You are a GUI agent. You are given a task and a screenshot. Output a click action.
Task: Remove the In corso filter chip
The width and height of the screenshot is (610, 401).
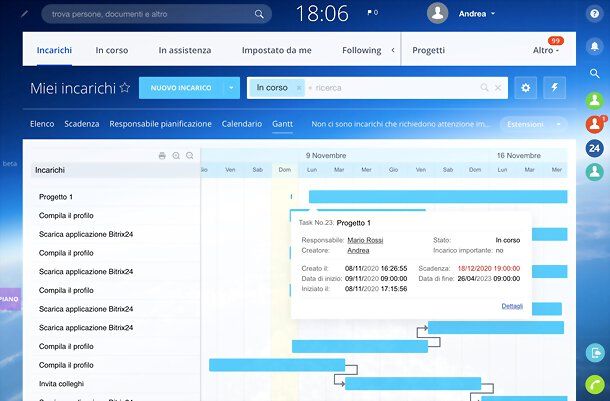(298, 88)
